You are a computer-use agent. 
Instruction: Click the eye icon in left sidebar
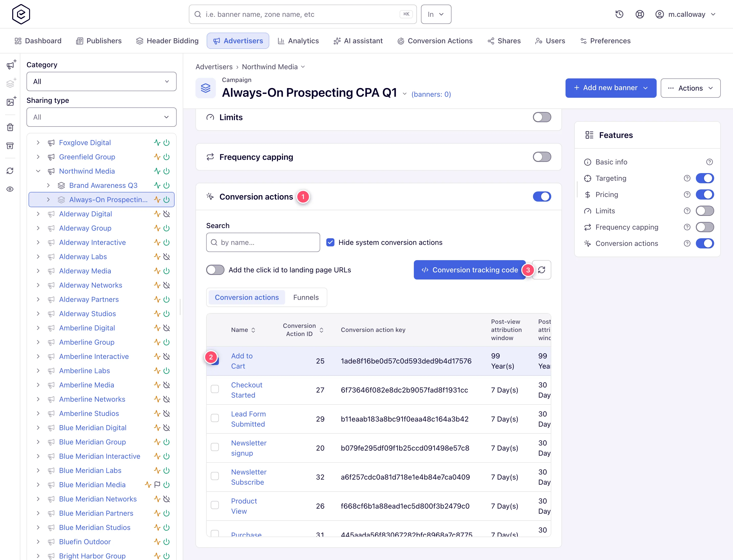pos(10,189)
